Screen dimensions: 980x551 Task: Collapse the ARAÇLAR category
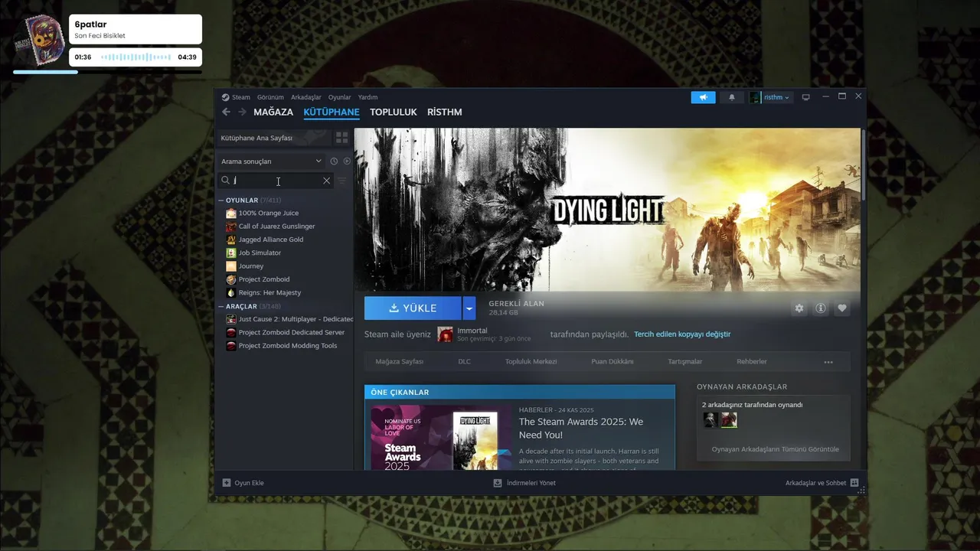(221, 307)
